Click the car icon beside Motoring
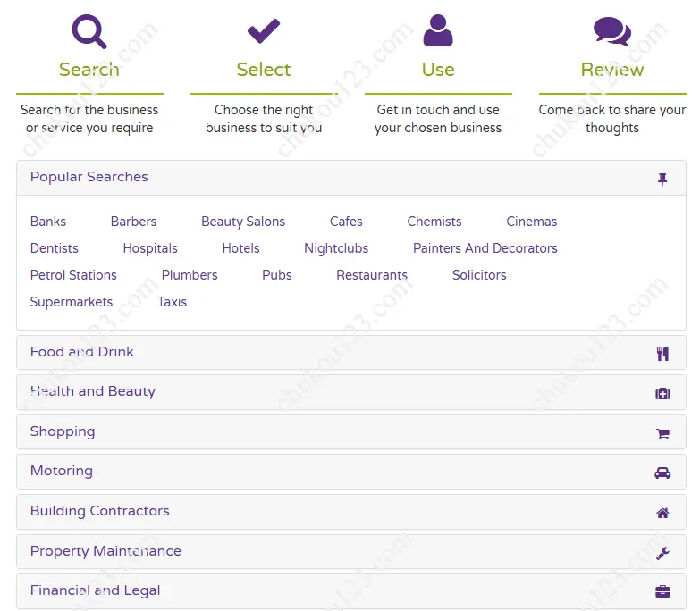Viewport: 700px width, 611px height. click(x=662, y=473)
